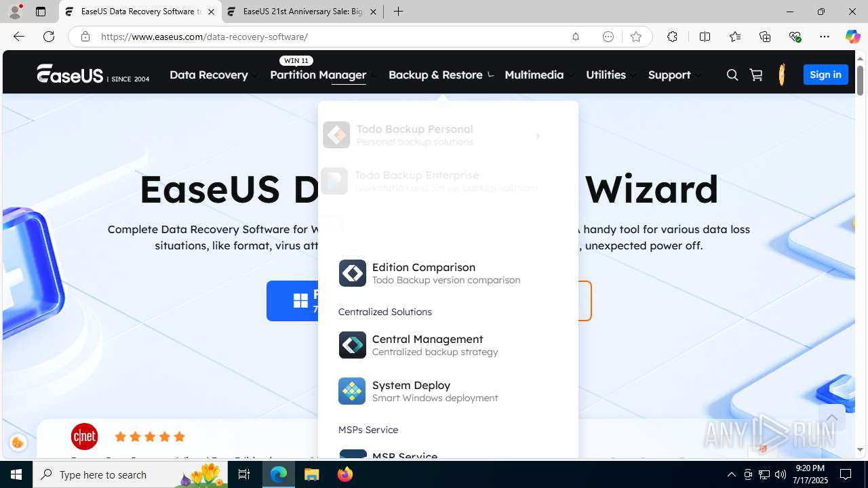Refresh the current page
Screen dimensions: 868x488
coord(49,37)
